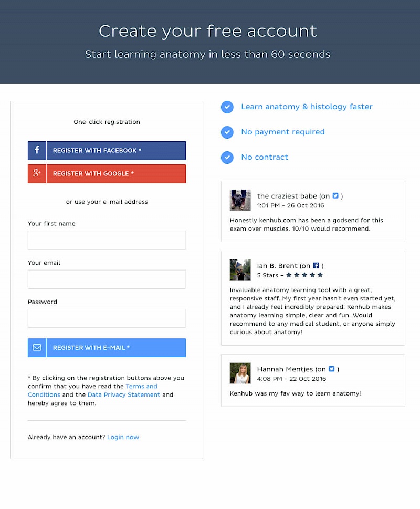Click Hannah Mentjes' profile photo
The image size is (420, 509).
(x=240, y=373)
